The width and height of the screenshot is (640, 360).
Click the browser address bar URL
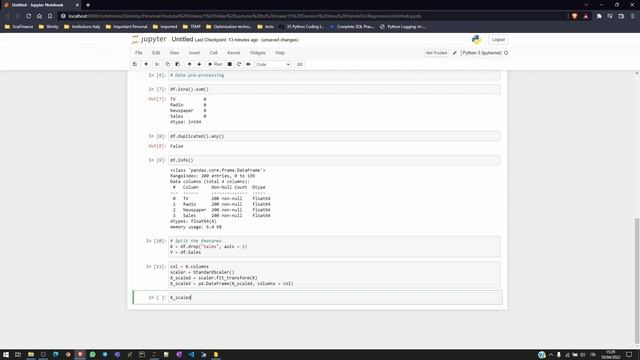click(x=245, y=16)
